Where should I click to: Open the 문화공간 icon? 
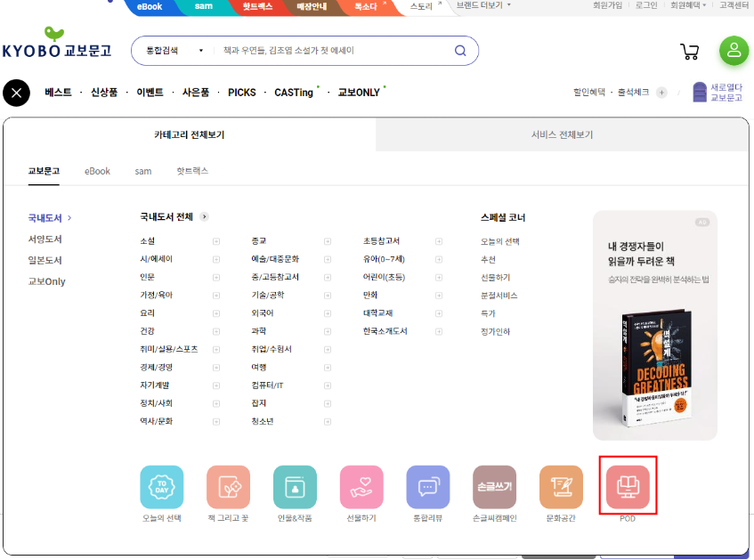[561, 487]
